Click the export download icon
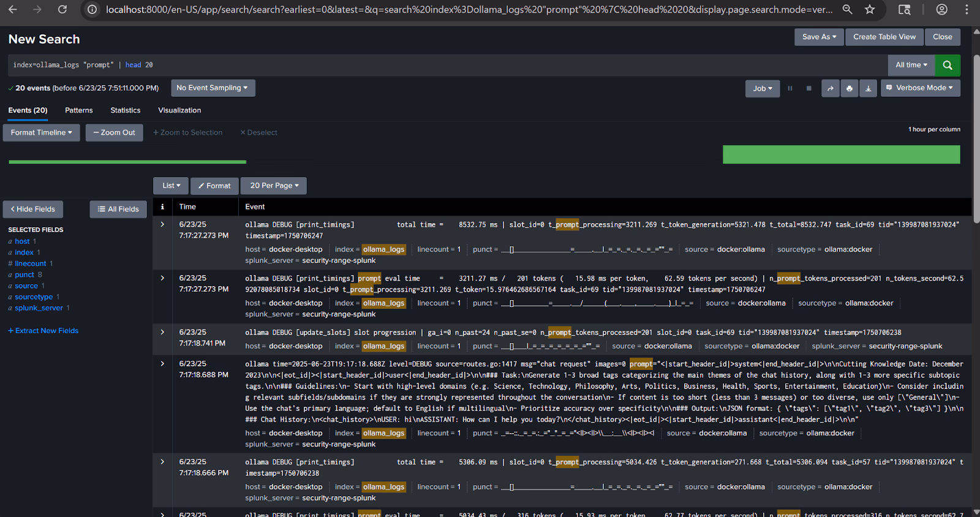The height and width of the screenshot is (517, 980). coord(868,88)
